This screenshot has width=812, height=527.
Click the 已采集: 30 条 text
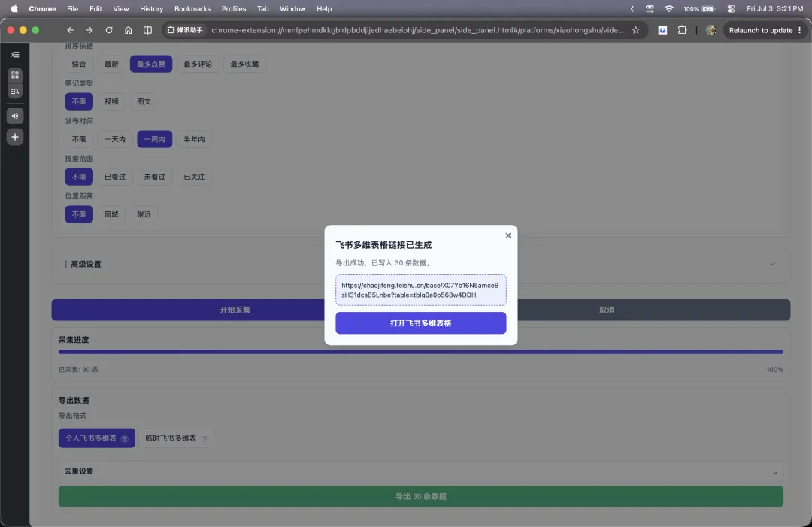point(78,370)
